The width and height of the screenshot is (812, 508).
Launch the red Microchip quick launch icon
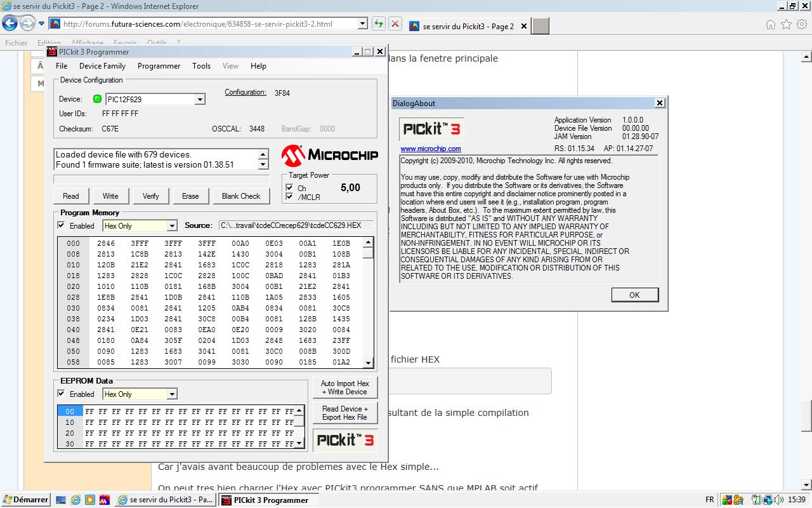(105, 500)
